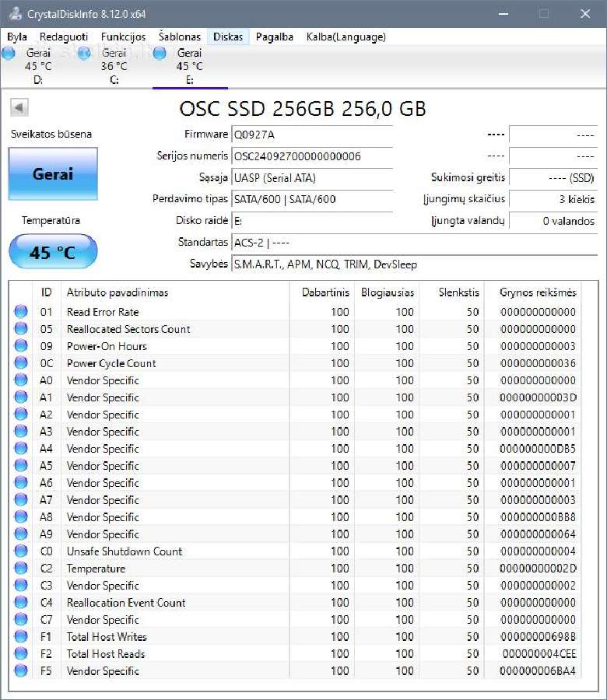Click the status orb for disk C:
607x700 pixels.
coord(84,54)
